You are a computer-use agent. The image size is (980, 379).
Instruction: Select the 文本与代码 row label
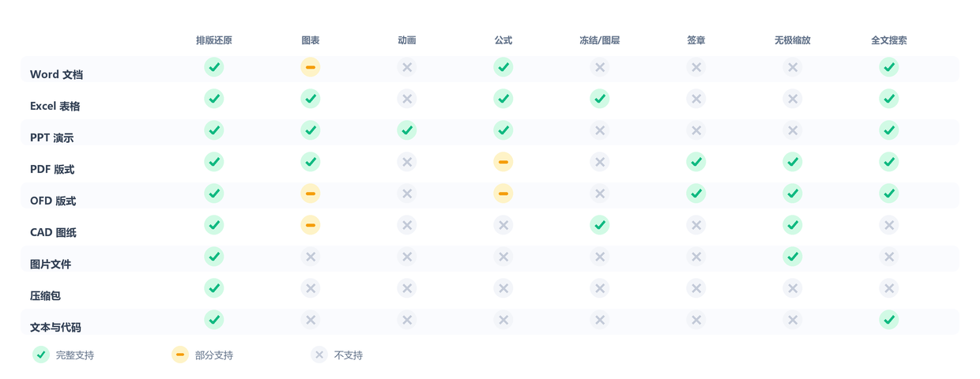tap(55, 327)
